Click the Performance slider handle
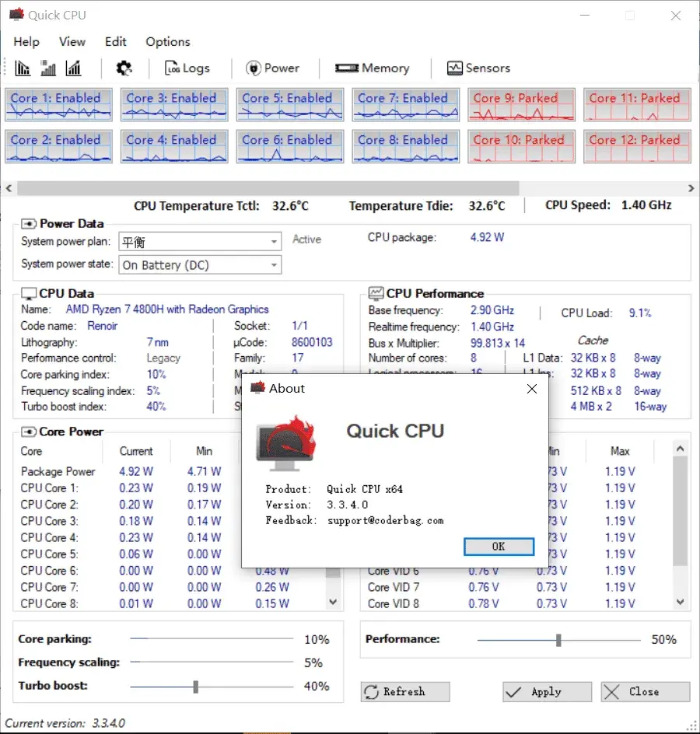The width and height of the screenshot is (700, 734). 558,640
